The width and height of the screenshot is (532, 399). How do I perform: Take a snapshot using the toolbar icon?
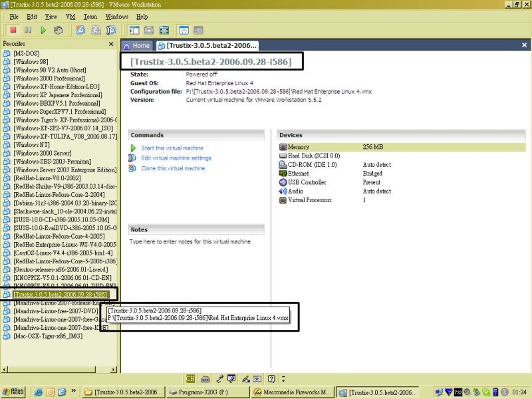[80, 30]
